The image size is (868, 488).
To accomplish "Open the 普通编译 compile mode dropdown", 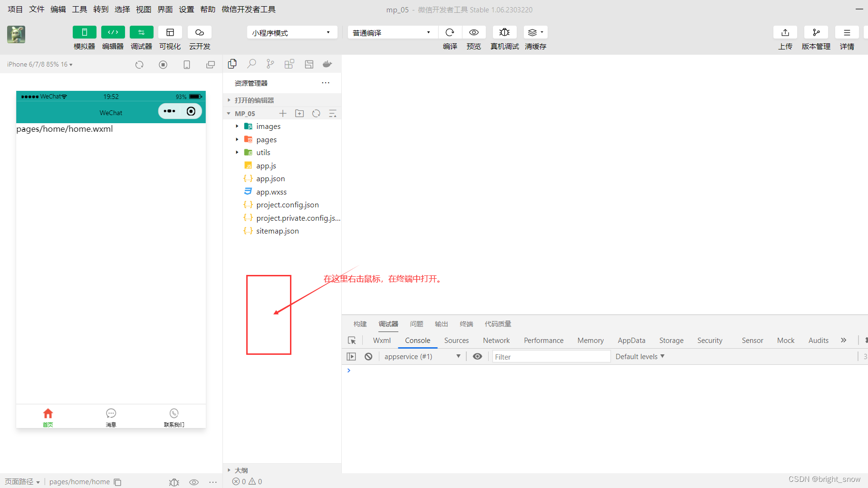I will tap(391, 32).
